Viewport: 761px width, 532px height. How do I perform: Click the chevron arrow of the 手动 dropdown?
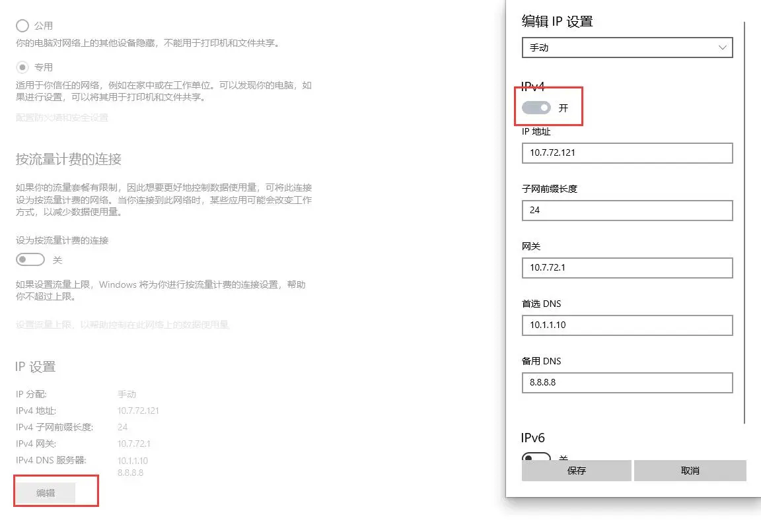click(722, 48)
